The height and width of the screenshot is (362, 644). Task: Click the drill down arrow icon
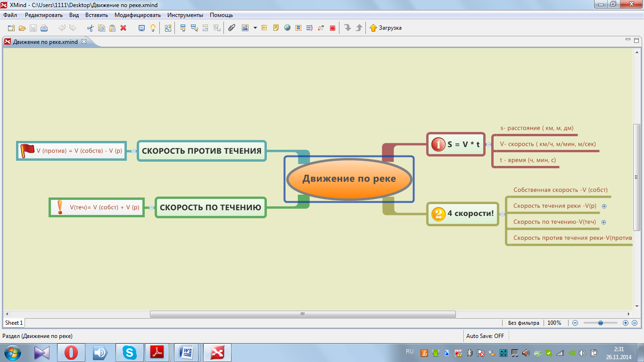tap(348, 28)
